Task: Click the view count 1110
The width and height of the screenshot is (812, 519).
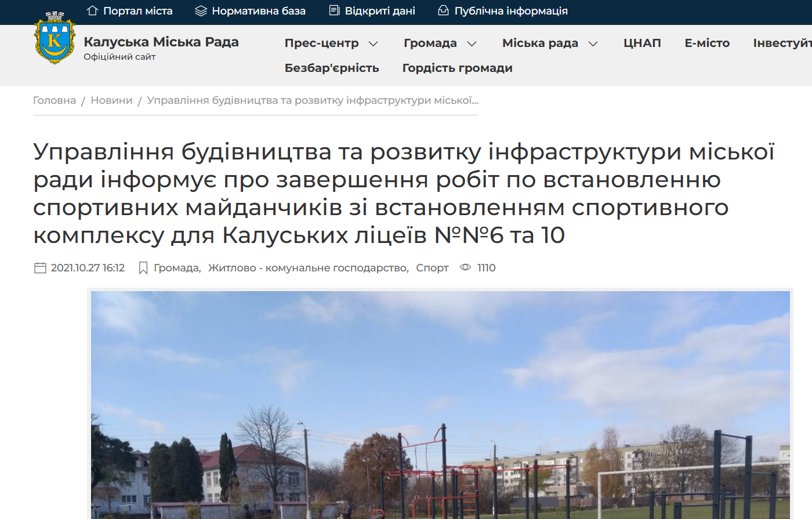Action: (486, 268)
